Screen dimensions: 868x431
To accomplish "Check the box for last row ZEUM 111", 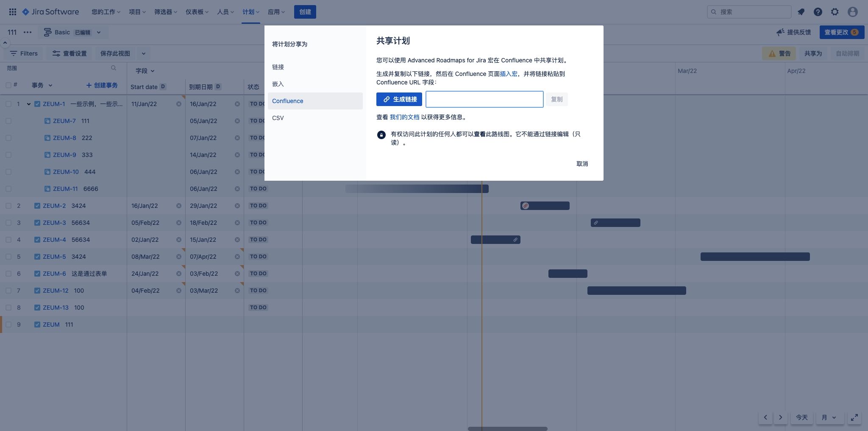I will tap(8, 325).
